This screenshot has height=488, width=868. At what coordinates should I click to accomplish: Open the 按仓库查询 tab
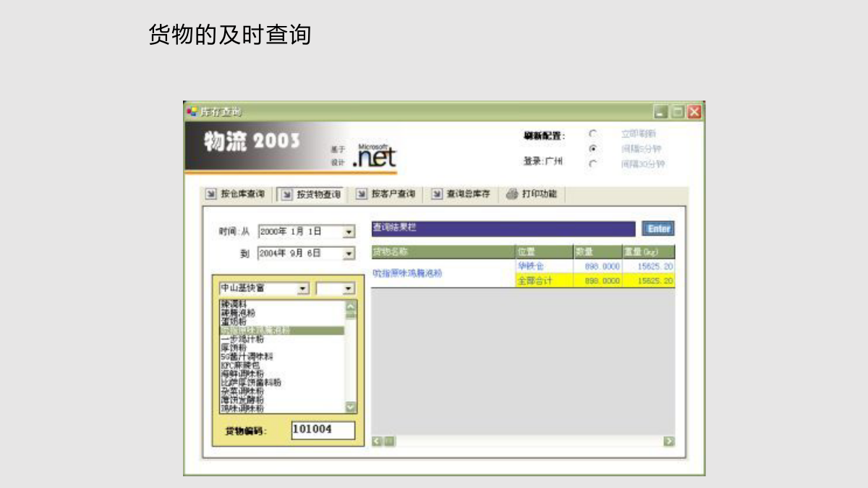pos(236,194)
